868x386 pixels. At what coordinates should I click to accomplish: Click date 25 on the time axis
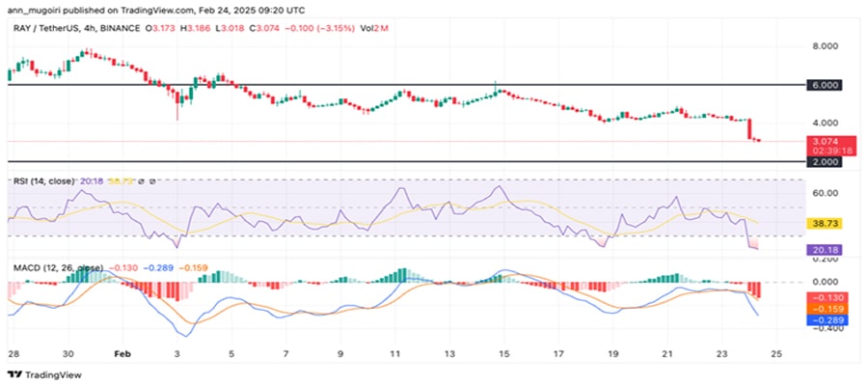click(x=776, y=354)
